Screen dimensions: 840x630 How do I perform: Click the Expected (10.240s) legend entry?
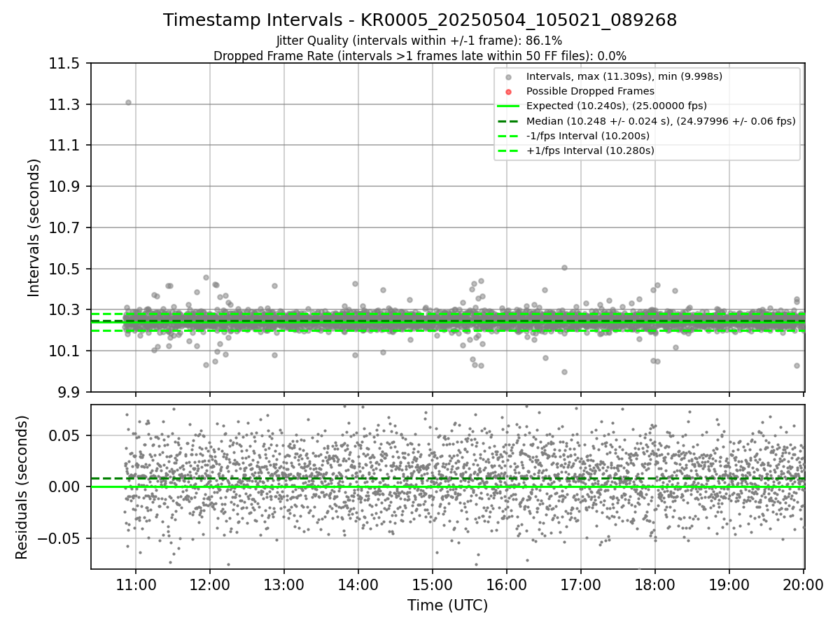click(x=617, y=106)
